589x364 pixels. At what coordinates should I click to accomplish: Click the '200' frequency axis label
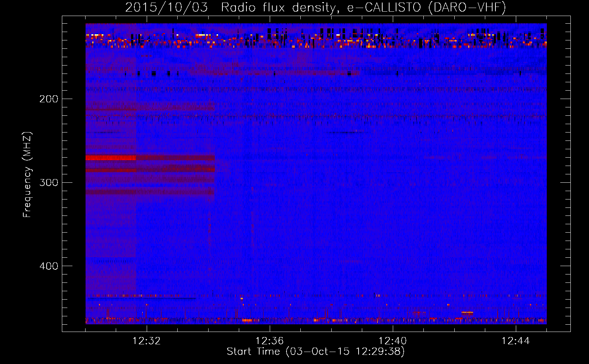point(49,99)
